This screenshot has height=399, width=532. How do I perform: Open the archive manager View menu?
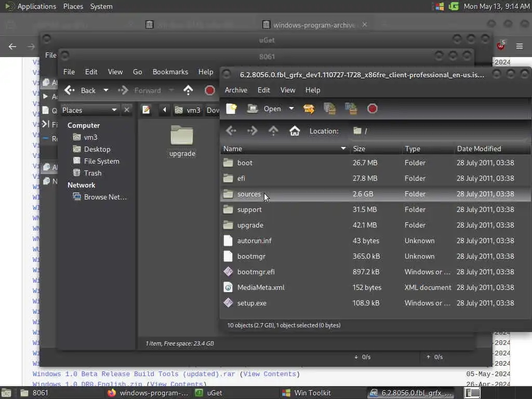click(288, 90)
